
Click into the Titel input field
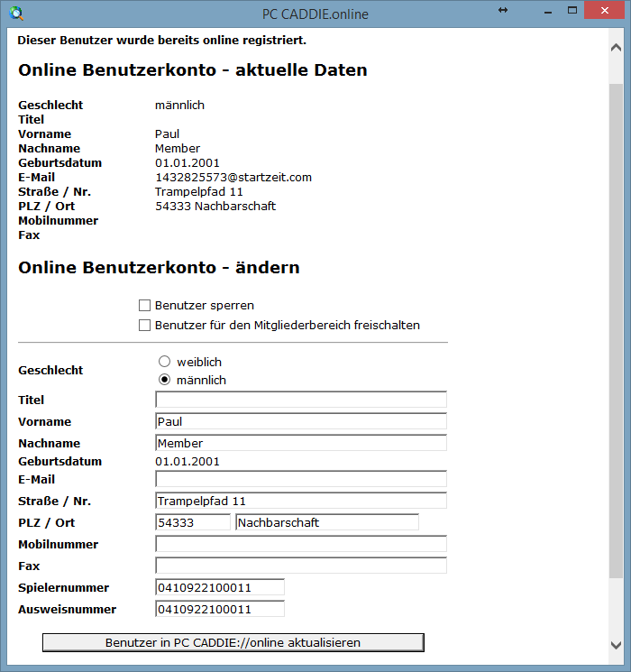[301, 400]
